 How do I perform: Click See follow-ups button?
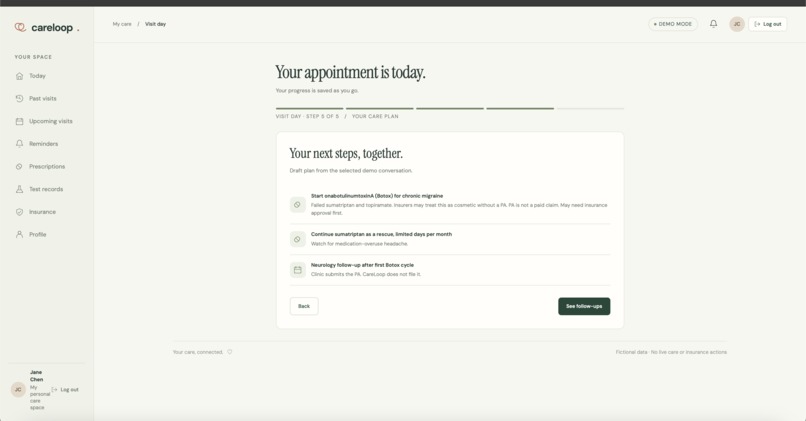click(584, 306)
